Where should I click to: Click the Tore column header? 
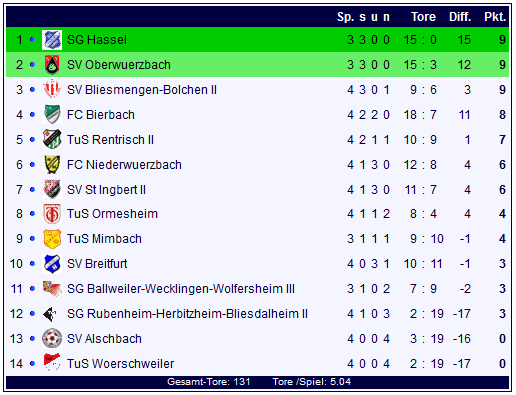(x=423, y=17)
